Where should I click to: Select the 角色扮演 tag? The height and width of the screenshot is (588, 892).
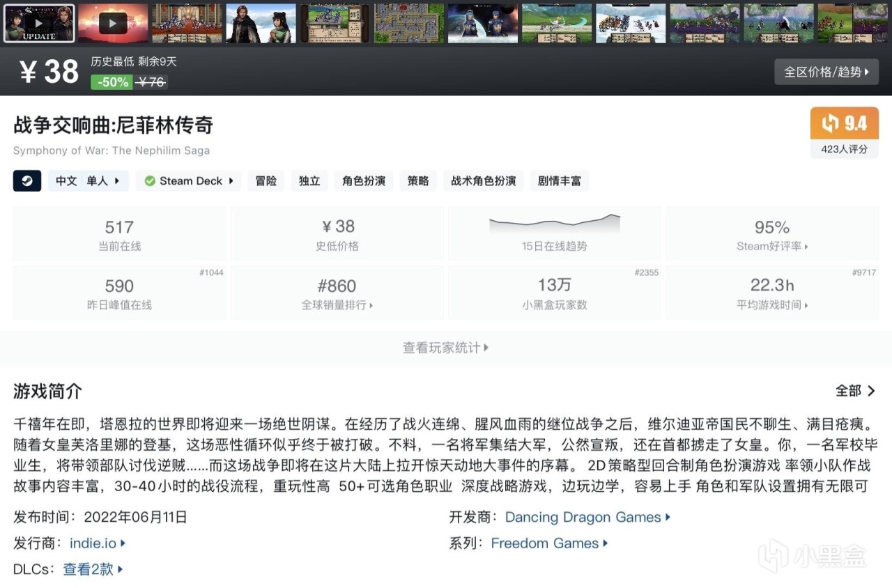coord(364,180)
